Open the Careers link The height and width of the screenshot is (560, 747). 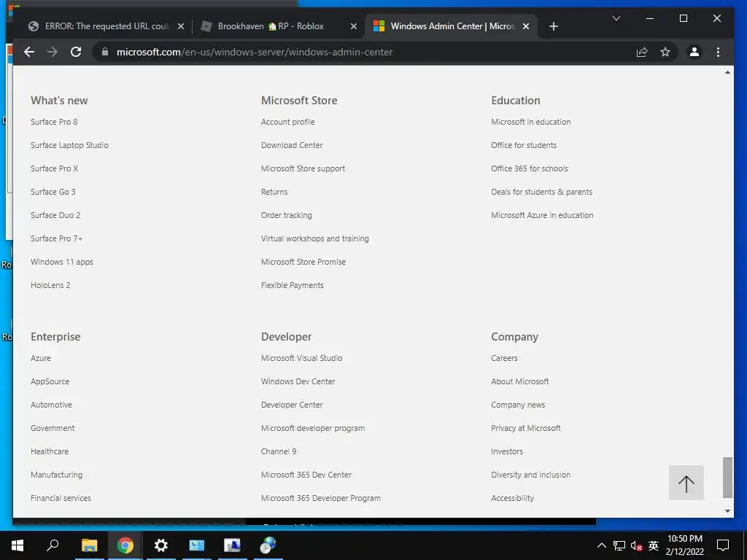(504, 358)
